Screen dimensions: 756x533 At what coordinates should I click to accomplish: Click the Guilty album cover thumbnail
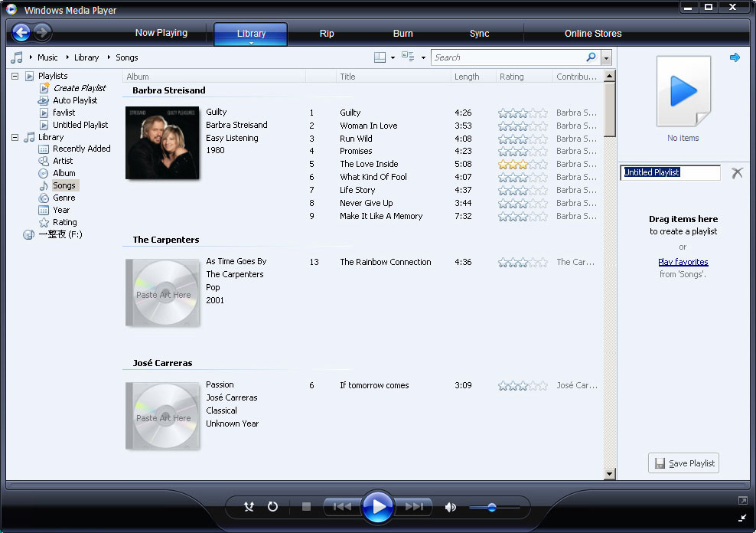[162, 142]
